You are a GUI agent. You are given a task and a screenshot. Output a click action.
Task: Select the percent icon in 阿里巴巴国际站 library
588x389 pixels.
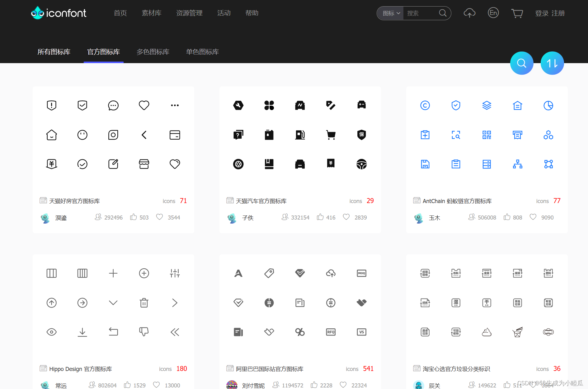(300, 332)
